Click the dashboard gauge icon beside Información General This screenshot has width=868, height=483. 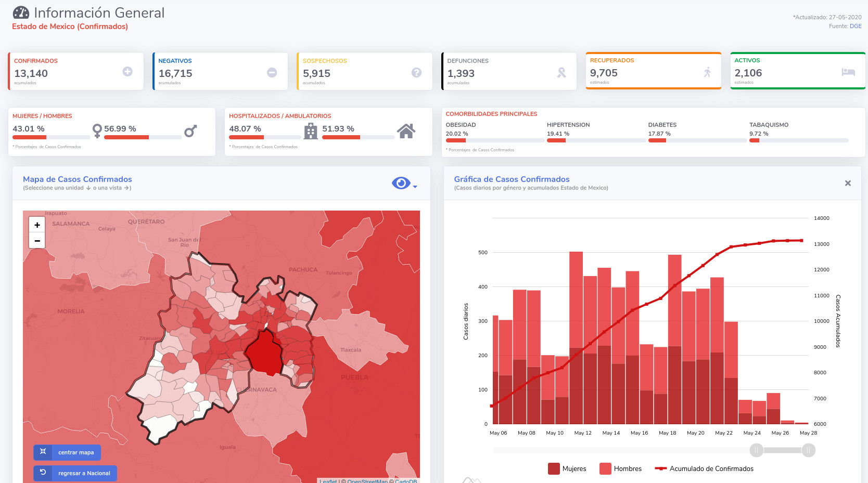[21, 12]
